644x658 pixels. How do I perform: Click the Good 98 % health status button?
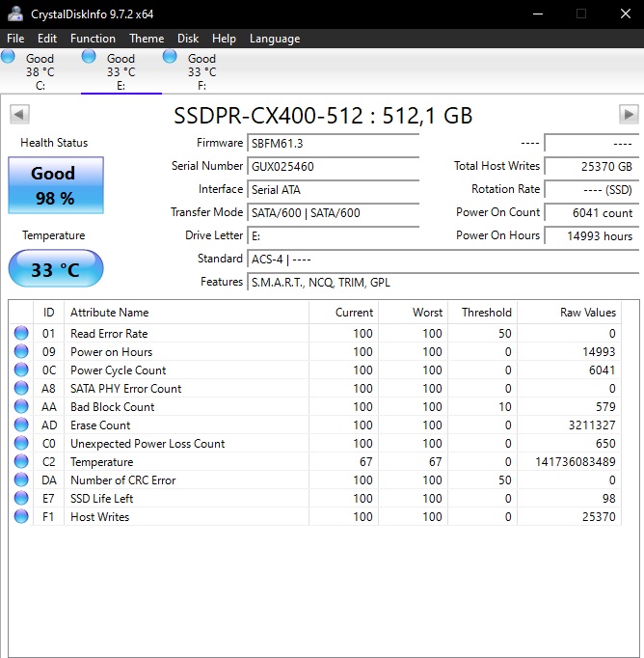(56, 185)
